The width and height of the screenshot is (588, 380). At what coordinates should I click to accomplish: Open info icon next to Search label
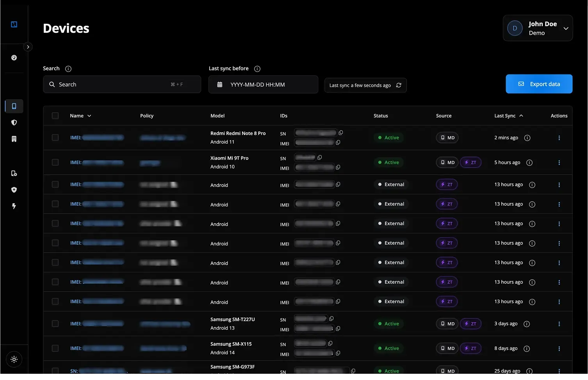pos(68,69)
